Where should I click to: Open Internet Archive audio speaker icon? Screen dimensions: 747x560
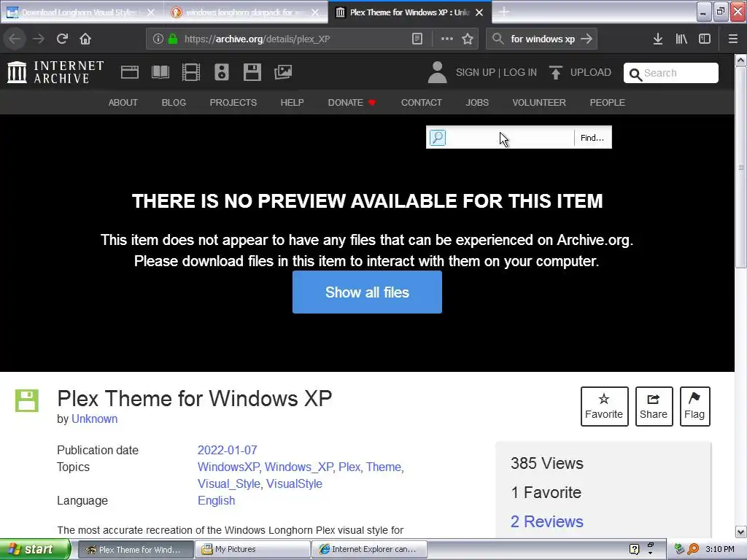[x=222, y=72]
